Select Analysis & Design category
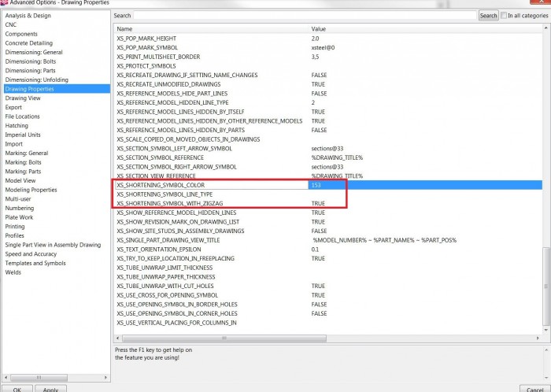 click(x=28, y=16)
